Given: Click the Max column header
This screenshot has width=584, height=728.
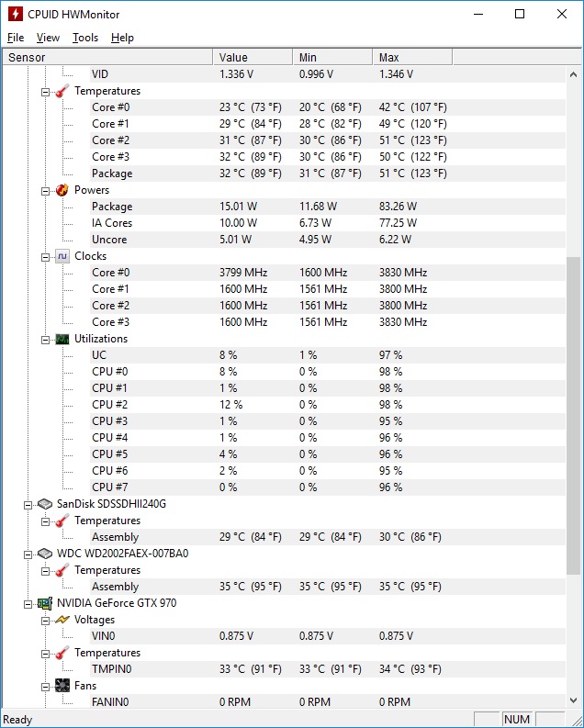Looking at the screenshot, I should tap(412, 57).
